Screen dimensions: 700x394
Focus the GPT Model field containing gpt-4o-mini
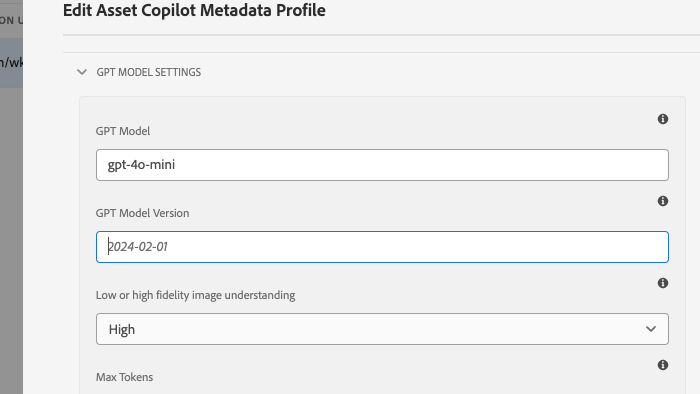(x=382, y=165)
